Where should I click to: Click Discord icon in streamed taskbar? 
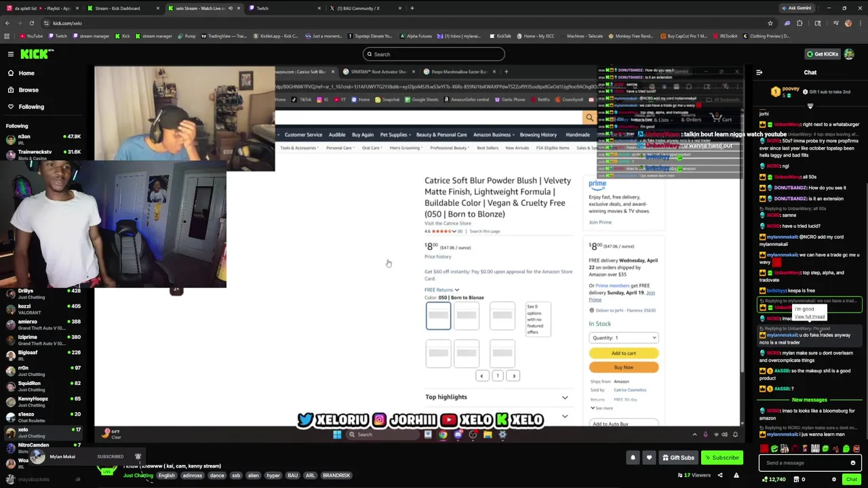[458, 435]
